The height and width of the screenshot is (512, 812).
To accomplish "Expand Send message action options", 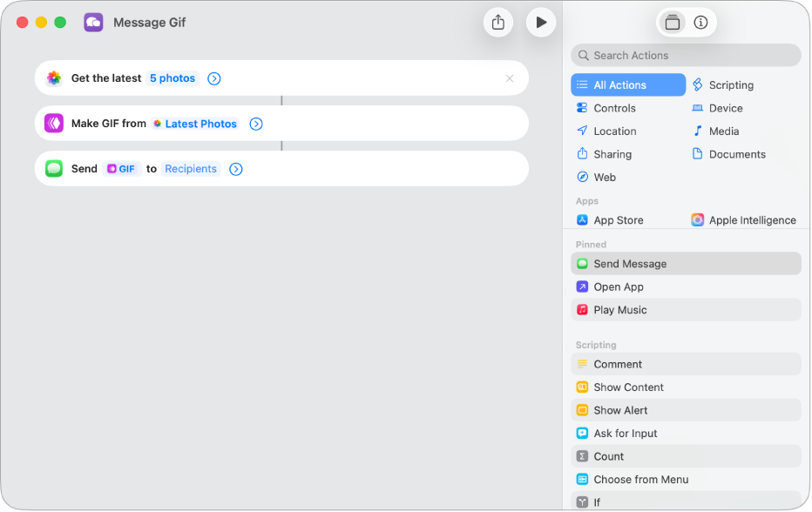I will point(235,169).
